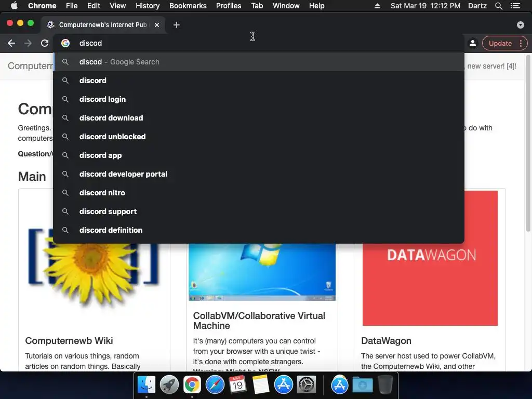Launch Safari from the Dock
This screenshot has height=399, width=532.
215,385
